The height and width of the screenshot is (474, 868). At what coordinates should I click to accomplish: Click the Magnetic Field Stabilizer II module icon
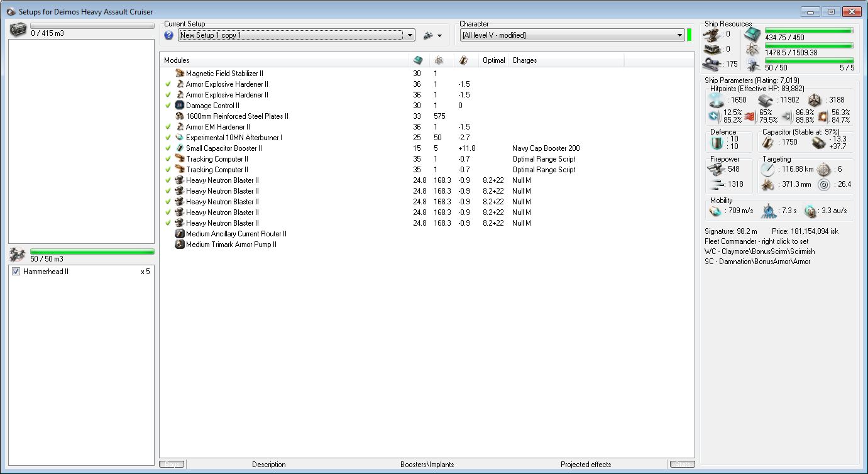(179, 74)
